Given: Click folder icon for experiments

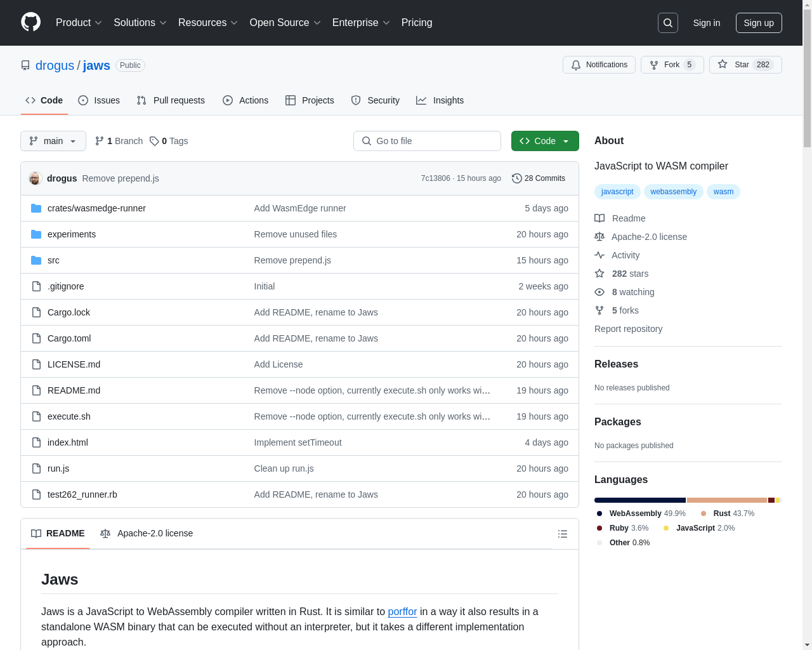Looking at the screenshot, I should [36, 234].
